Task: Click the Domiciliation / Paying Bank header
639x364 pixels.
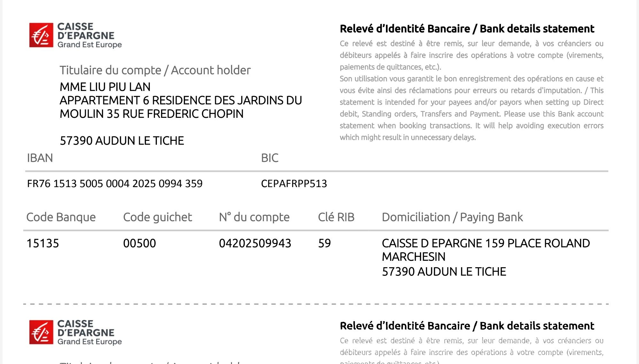Action: (452, 217)
